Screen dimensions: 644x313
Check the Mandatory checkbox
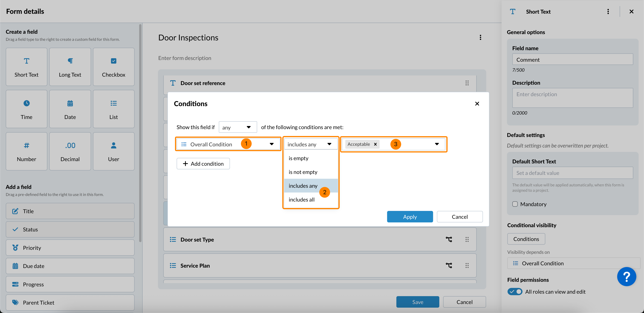click(x=515, y=204)
